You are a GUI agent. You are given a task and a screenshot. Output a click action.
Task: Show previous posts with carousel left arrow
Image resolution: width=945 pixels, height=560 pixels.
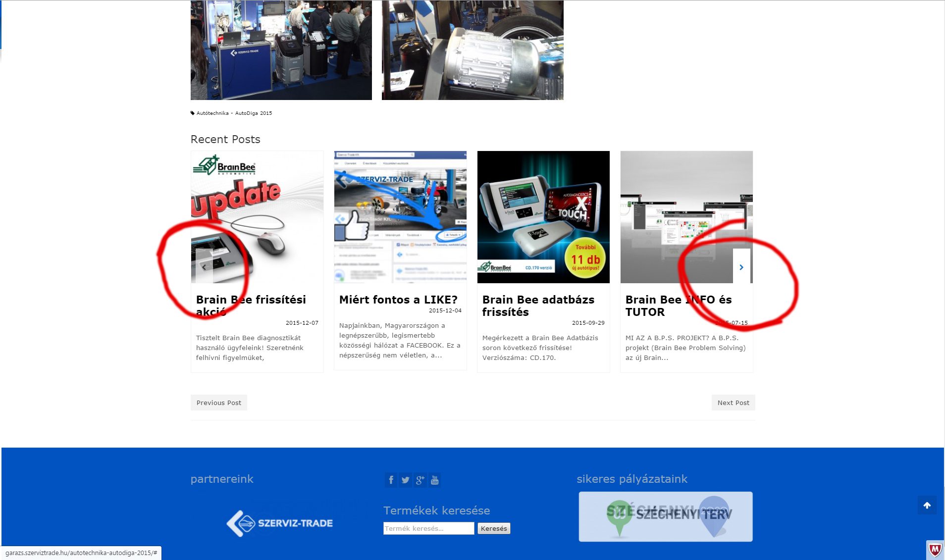point(204,267)
